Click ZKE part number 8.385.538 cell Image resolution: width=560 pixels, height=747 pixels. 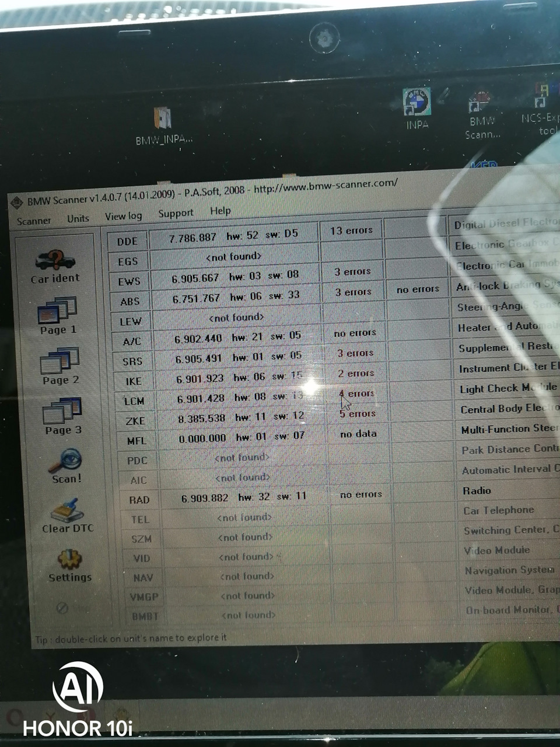click(x=242, y=417)
